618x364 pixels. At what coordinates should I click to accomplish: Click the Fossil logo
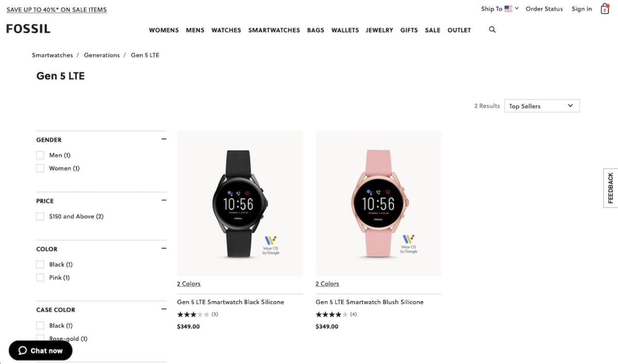(28, 29)
